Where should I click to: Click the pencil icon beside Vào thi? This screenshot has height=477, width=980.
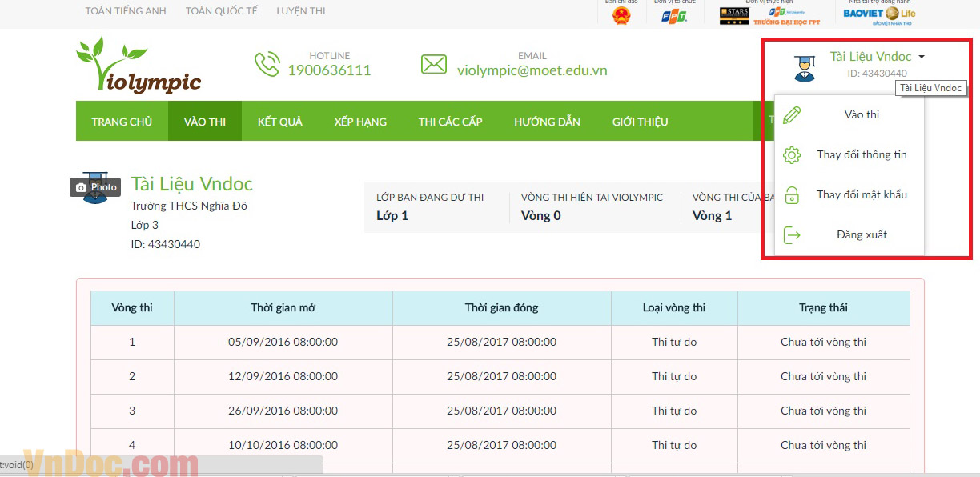792,114
